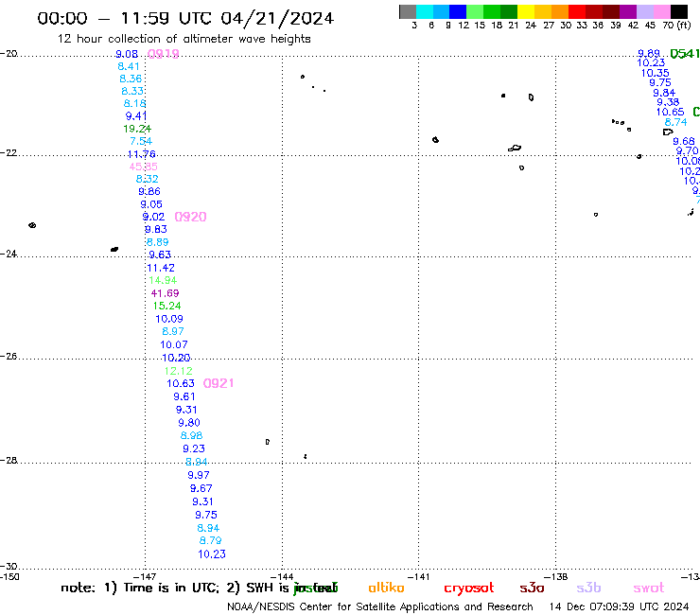
Task: Select the -138 longitude axis label
Action: click(556, 576)
